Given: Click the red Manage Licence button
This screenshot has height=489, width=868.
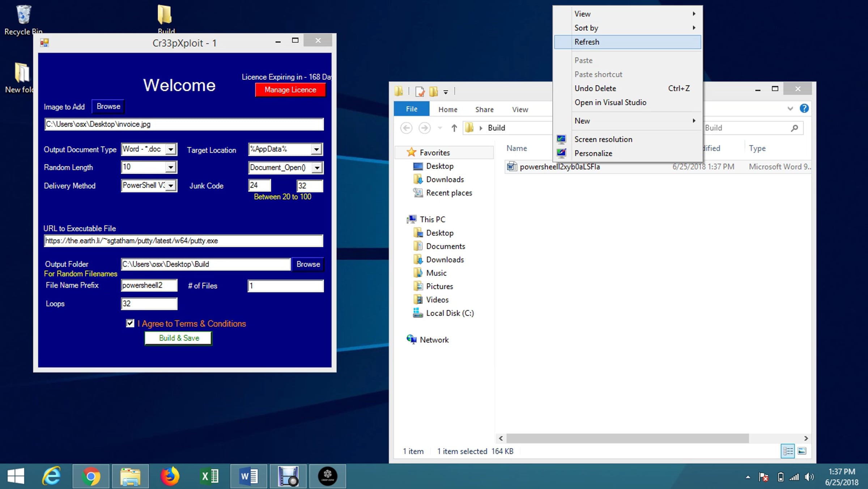Looking at the screenshot, I should point(290,90).
